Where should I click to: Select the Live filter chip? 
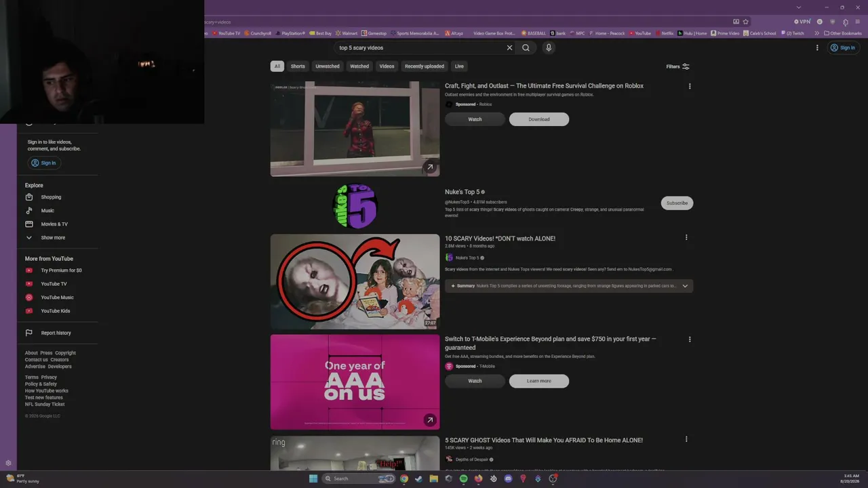pos(459,66)
